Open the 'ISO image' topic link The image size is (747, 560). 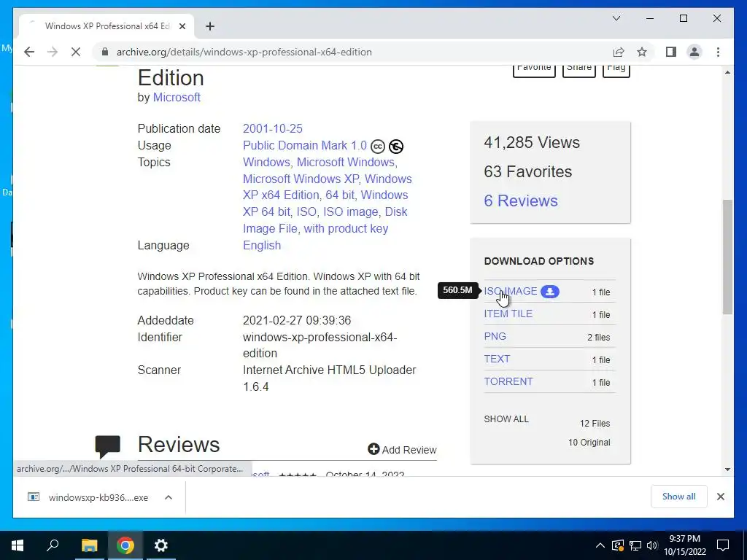click(x=351, y=211)
